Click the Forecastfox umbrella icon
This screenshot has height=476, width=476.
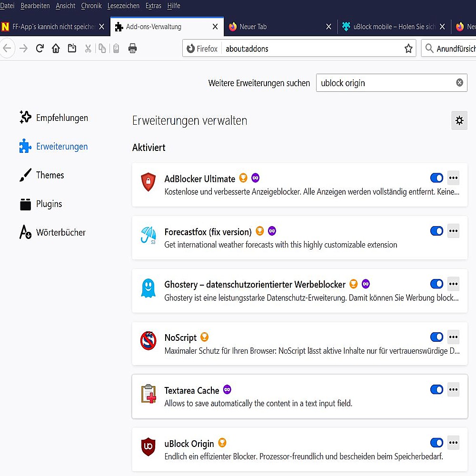(x=148, y=235)
